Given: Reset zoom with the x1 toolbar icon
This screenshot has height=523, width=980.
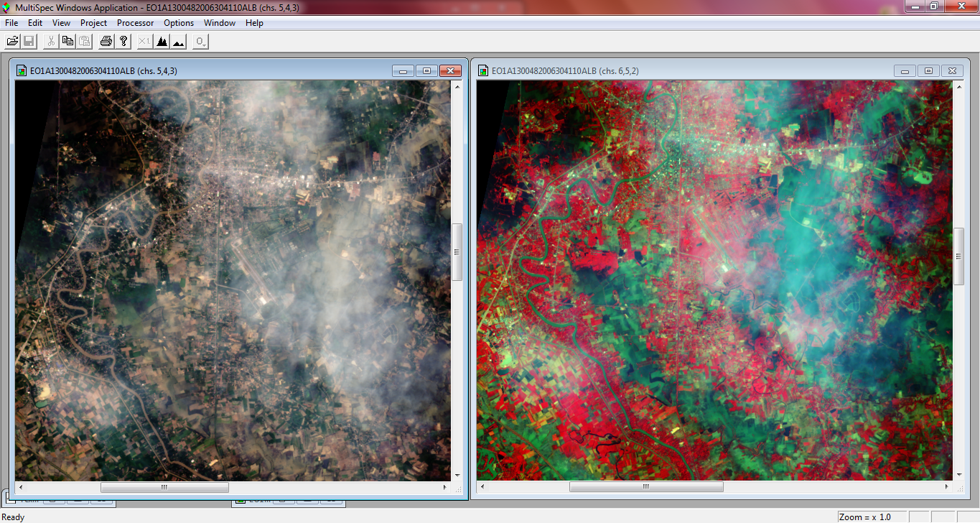Looking at the screenshot, I should [144, 41].
